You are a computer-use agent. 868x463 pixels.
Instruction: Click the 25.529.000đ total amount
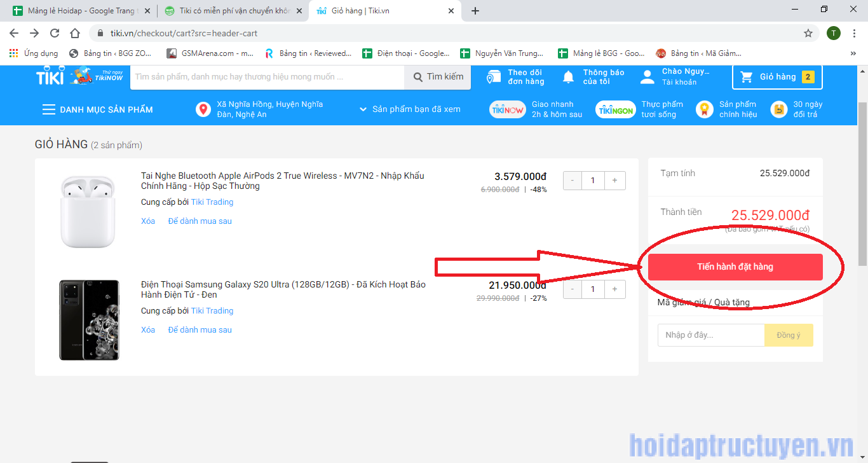click(x=770, y=215)
